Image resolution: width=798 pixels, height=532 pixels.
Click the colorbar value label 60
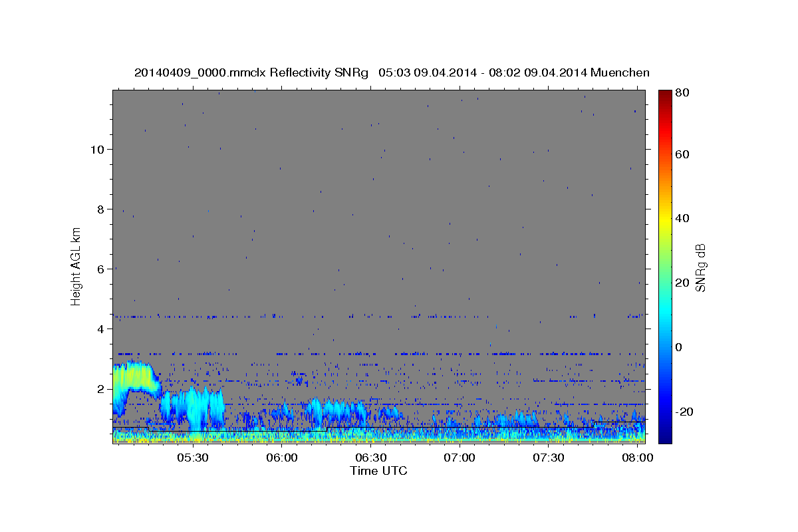coord(682,154)
